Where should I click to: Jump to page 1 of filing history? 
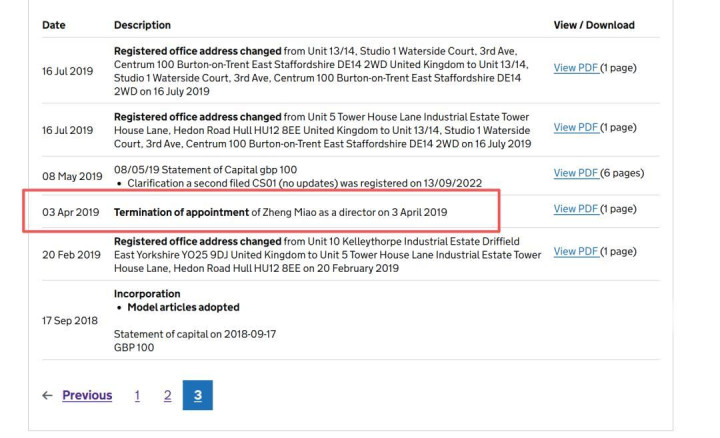pyautogui.click(x=139, y=395)
